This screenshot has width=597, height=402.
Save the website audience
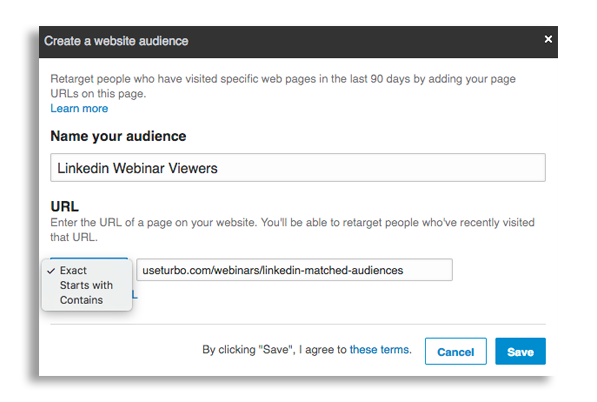tap(520, 351)
